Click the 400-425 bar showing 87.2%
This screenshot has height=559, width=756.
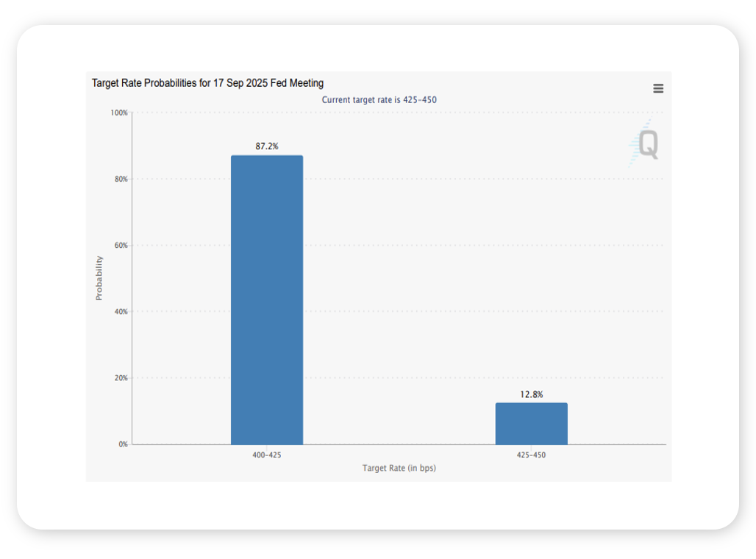coord(267,300)
